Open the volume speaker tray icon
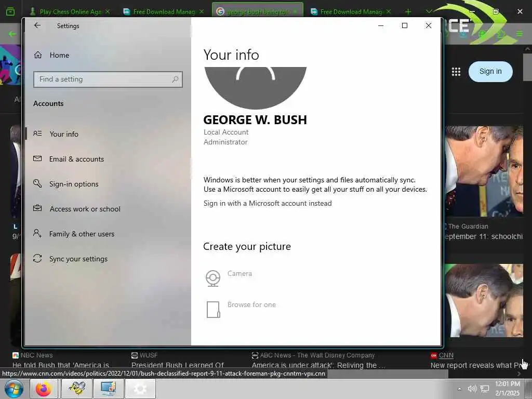 (472, 389)
